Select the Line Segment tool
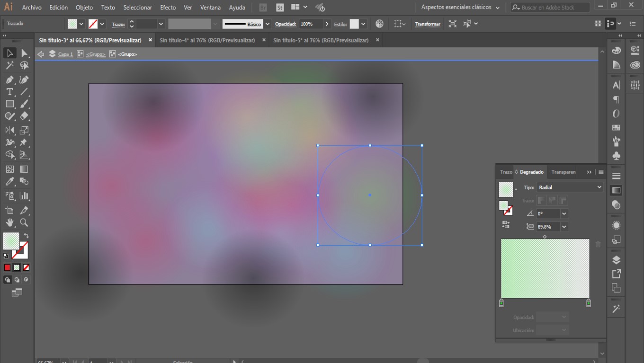This screenshot has height=363, width=644. click(x=24, y=92)
